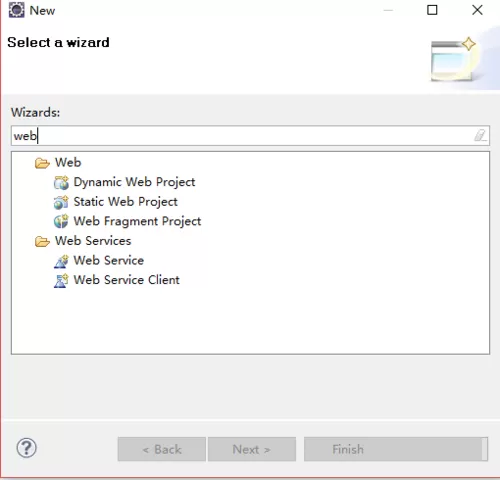The width and height of the screenshot is (500, 480).
Task: Click the Static Web Project icon
Action: [61, 202]
